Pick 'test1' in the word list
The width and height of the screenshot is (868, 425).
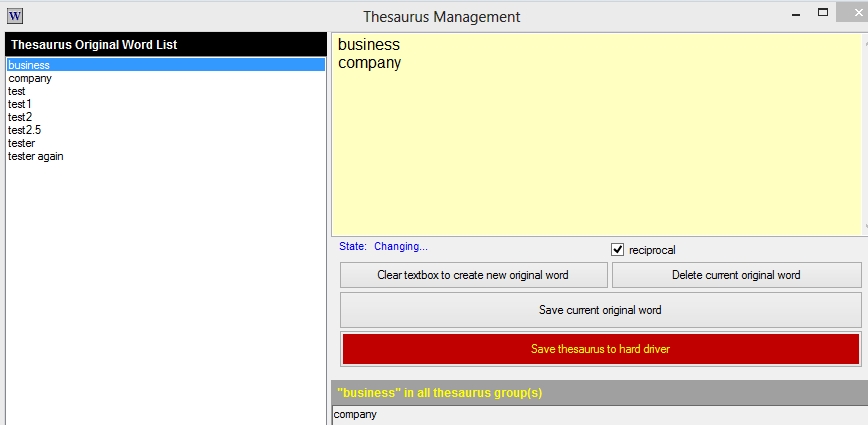point(20,104)
